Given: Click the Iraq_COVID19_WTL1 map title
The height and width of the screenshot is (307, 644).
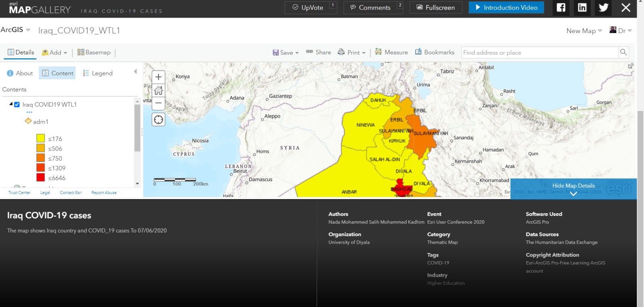Looking at the screenshot, I should [x=79, y=31].
